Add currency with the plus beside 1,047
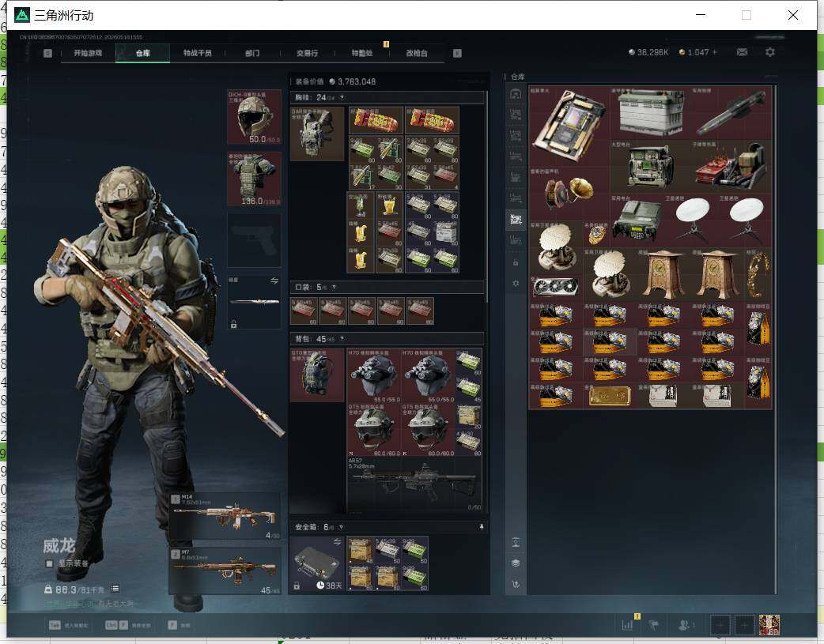824x644 pixels. [x=714, y=52]
